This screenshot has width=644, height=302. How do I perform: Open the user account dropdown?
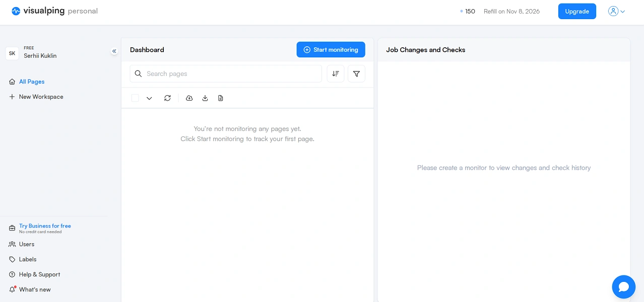(617, 11)
